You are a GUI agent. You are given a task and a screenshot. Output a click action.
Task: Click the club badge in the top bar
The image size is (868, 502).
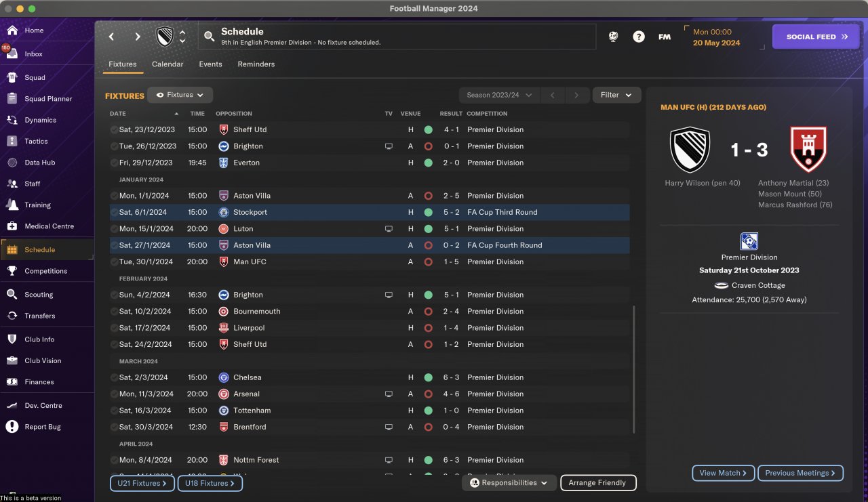pyautogui.click(x=165, y=37)
